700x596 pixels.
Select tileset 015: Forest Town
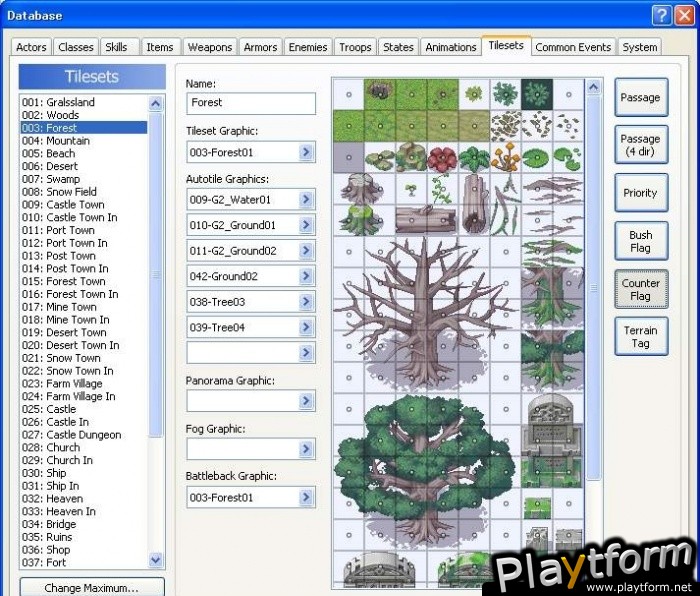pos(83,281)
